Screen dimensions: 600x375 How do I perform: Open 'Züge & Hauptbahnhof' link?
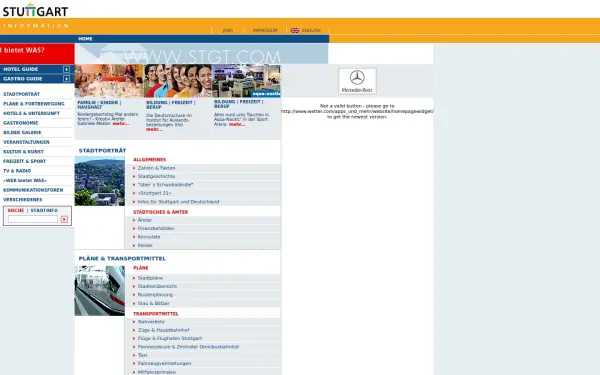coord(163,330)
